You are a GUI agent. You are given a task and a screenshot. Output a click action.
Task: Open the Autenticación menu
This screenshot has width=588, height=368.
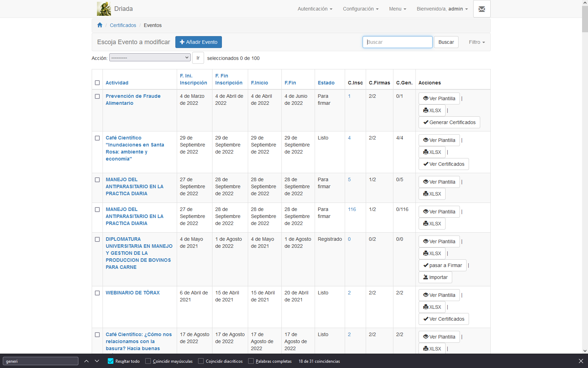click(315, 9)
